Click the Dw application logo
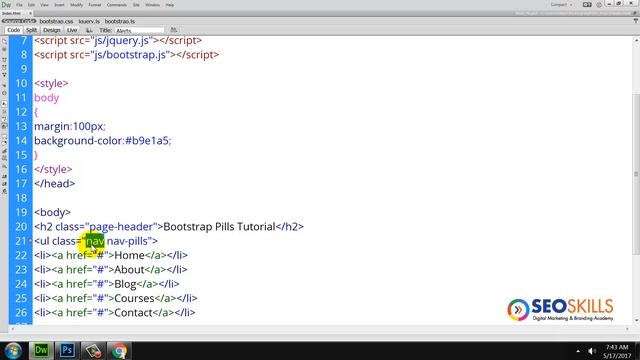 [x=6, y=5]
